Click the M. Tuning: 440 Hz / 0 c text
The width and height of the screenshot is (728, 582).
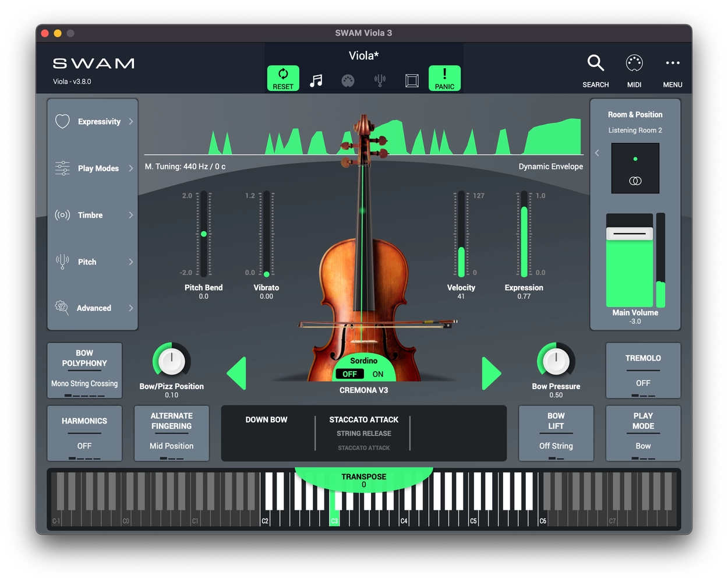point(185,166)
